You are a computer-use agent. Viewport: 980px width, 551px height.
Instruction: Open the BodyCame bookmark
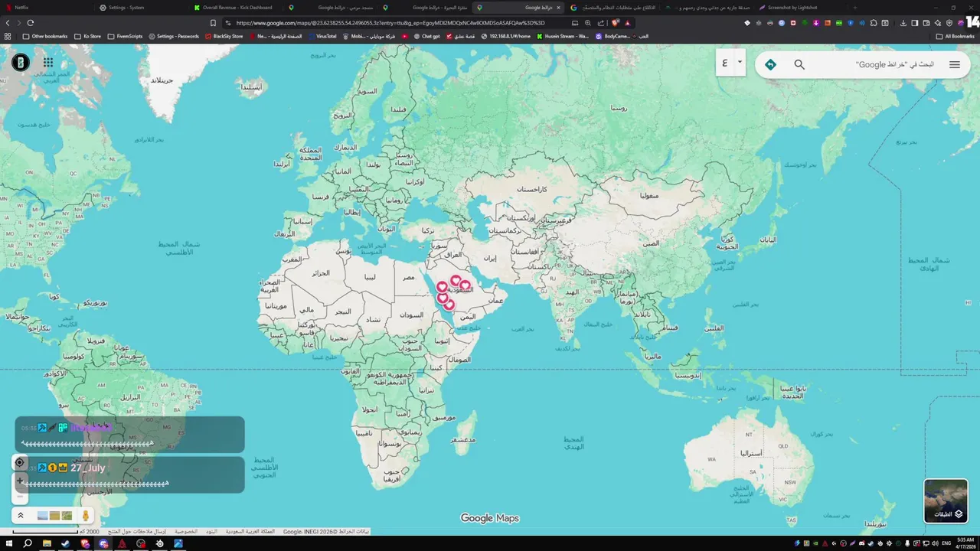(612, 36)
